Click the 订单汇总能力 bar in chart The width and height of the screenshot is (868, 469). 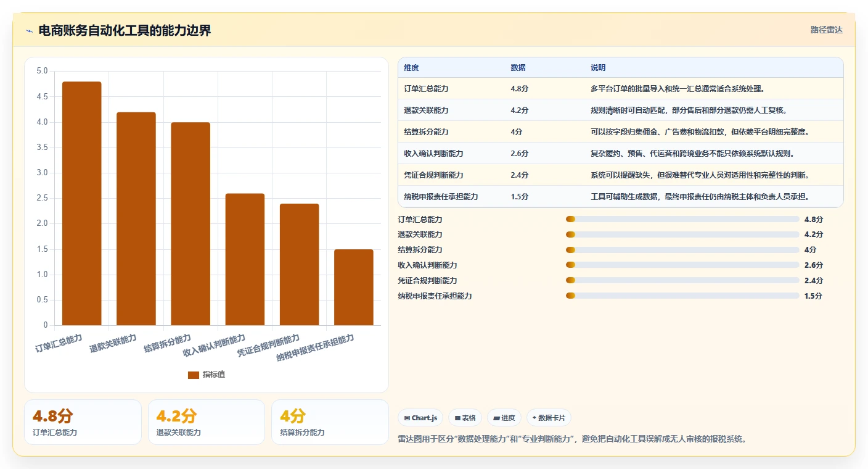[82, 203]
